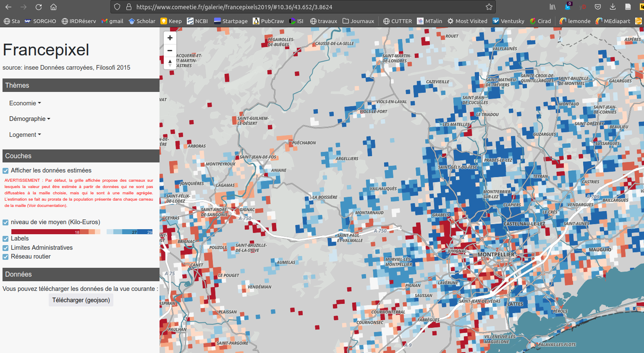Zoom out on the map
This screenshot has width=644, height=353.
[x=170, y=50]
